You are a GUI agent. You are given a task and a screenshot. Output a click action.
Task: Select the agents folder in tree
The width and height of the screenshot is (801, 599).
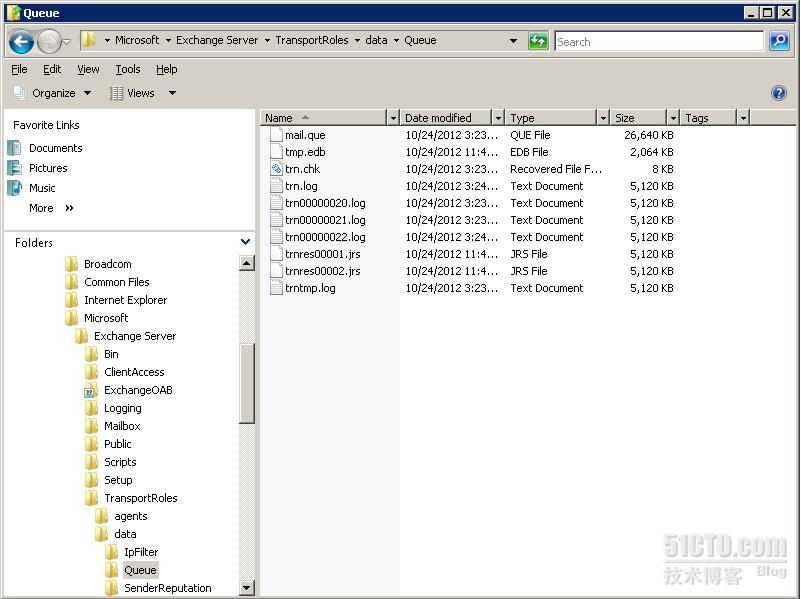[131, 516]
